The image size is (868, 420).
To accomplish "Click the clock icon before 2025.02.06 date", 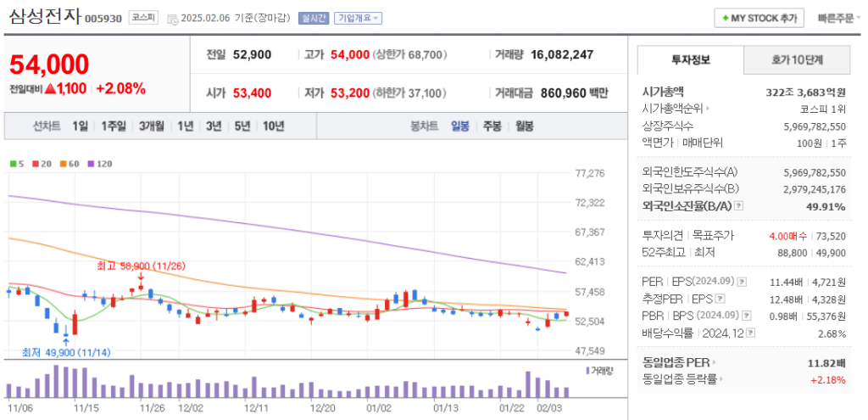I will pyautogui.click(x=172, y=19).
